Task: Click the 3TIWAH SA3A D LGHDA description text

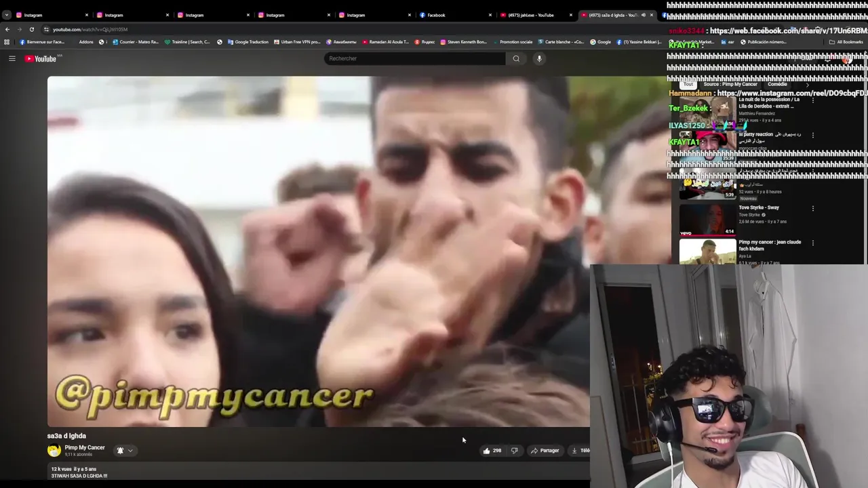Action: click(x=79, y=476)
